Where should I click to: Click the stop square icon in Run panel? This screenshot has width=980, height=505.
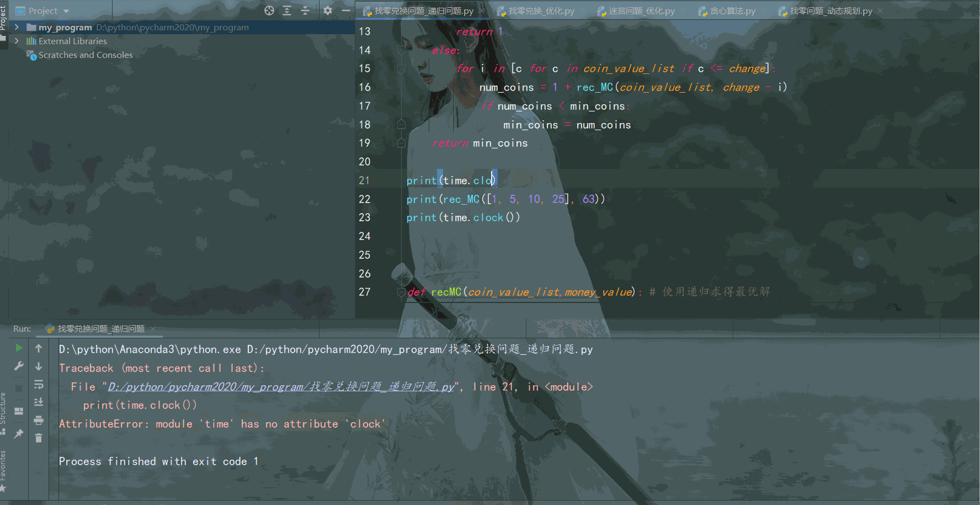[x=19, y=389]
